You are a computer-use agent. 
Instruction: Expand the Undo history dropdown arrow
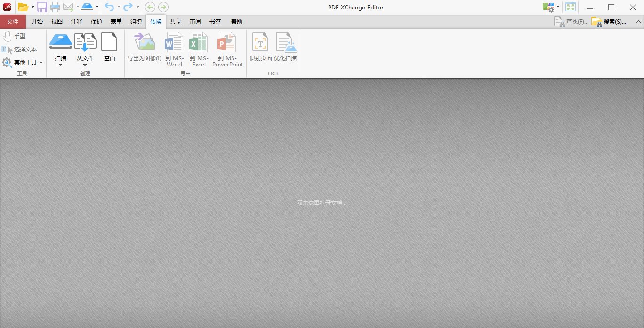(x=119, y=7)
